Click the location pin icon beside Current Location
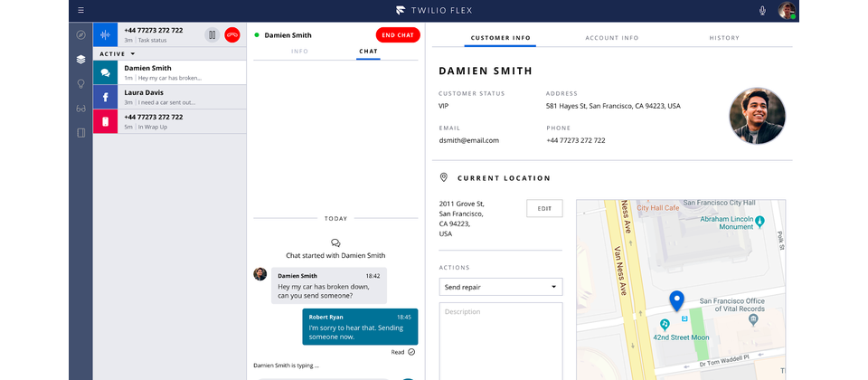 tap(443, 178)
